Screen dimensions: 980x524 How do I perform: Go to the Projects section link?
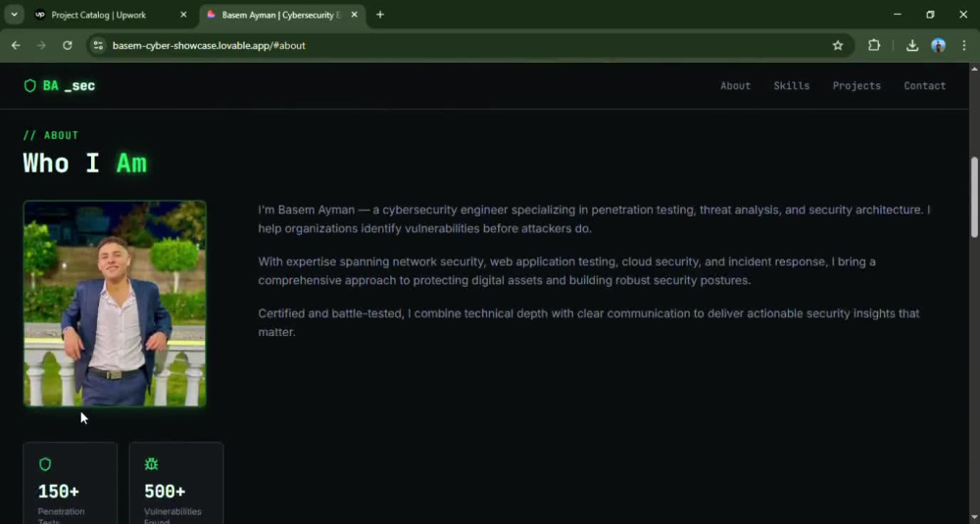pos(857,86)
